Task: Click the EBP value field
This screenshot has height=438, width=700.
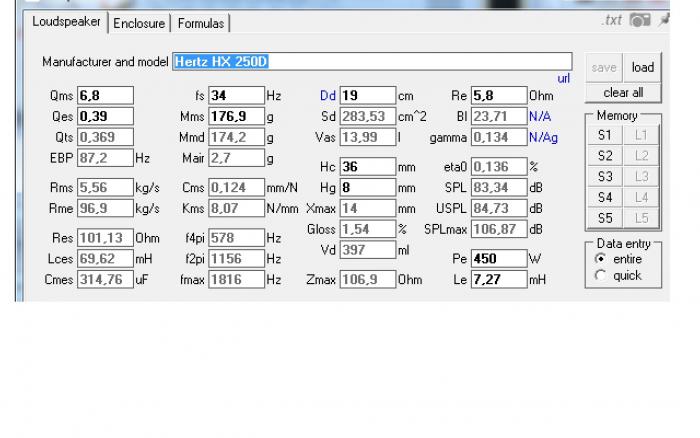Action: coord(105,158)
